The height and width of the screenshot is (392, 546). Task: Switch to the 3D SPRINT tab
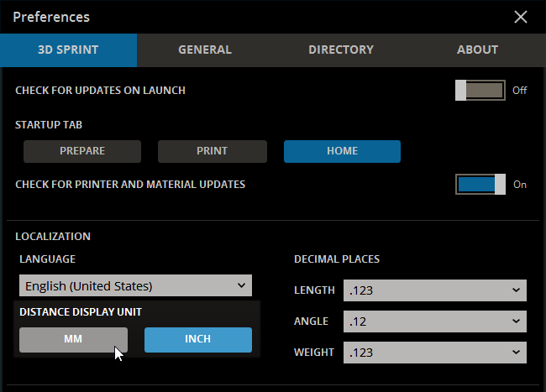(x=68, y=50)
